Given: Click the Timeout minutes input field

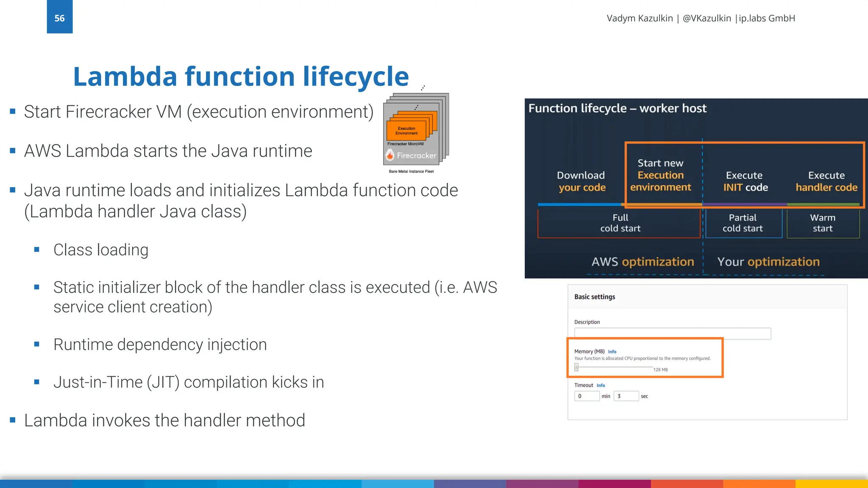Looking at the screenshot, I should tap(587, 396).
